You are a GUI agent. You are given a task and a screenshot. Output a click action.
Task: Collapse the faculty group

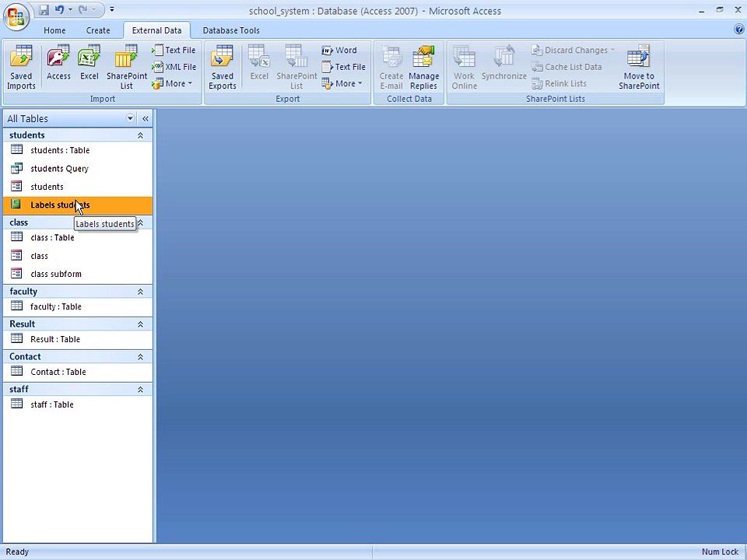141,292
